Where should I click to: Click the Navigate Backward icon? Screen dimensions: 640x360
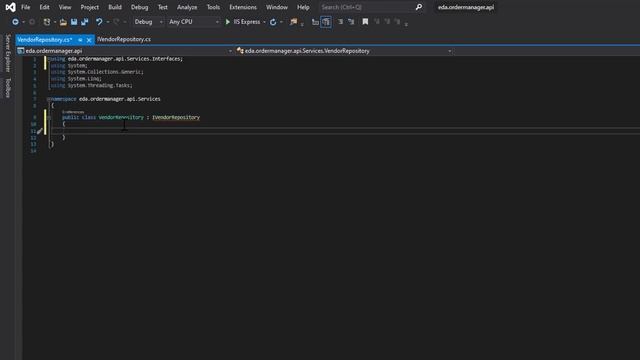[15, 22]
